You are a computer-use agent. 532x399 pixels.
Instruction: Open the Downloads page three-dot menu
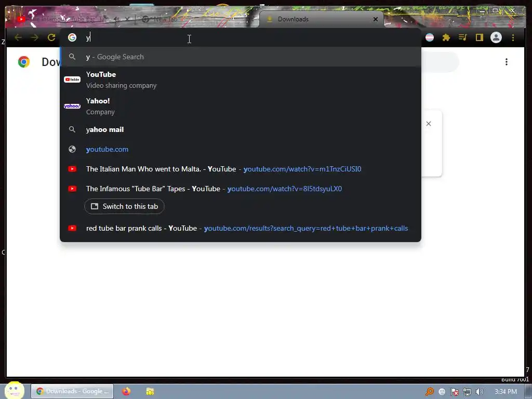(x=507, y=62)
